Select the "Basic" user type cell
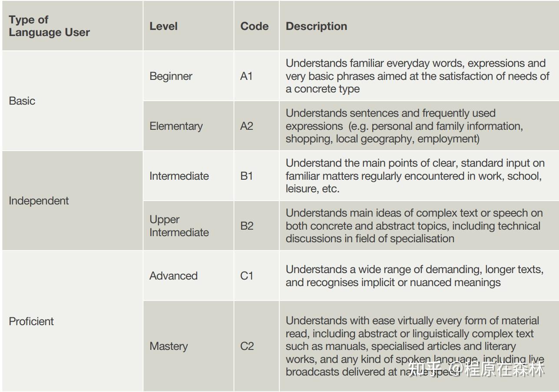 (x=22, y=101)
